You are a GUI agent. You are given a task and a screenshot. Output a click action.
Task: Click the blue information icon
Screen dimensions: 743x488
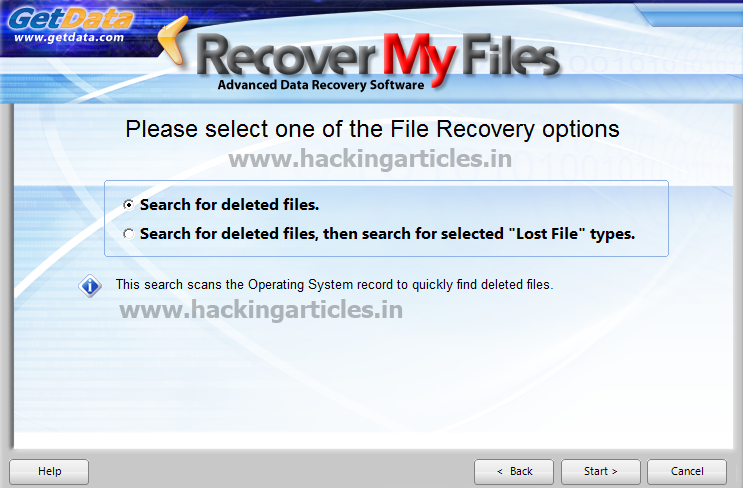[x=90, y=286]
